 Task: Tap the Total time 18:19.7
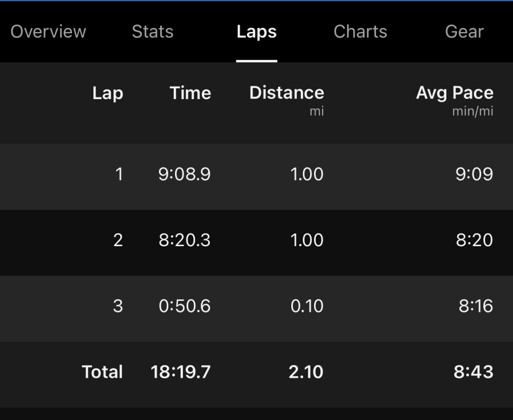click(x=181, y=372)
